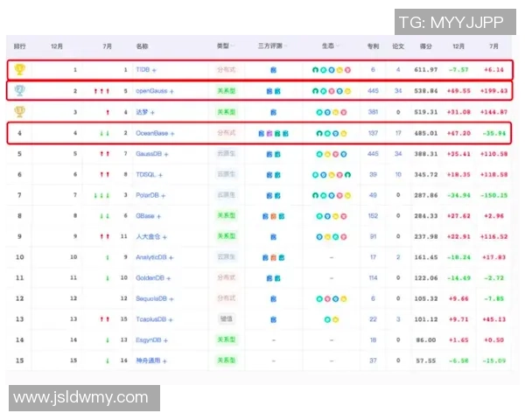Click the plus icon next to TiDB
525x420 pixels.
156,69
